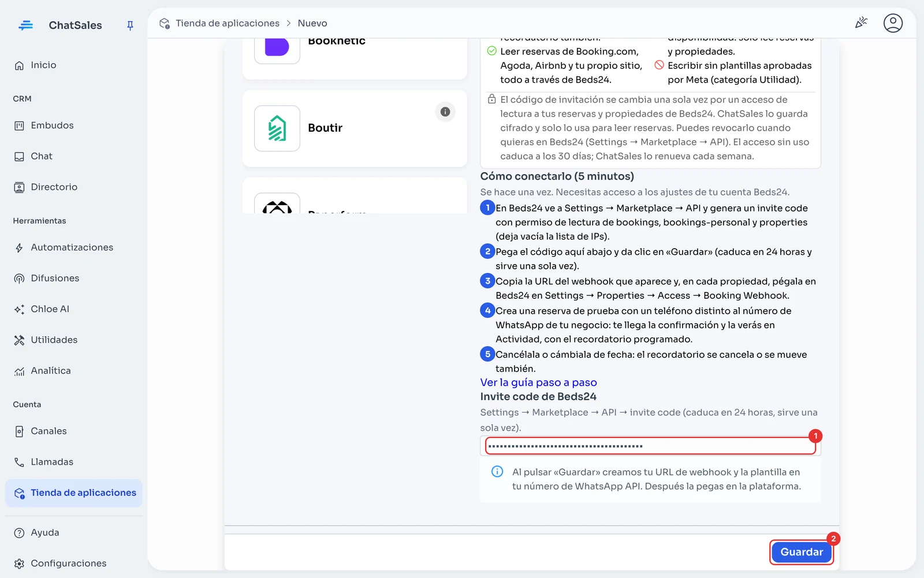The image size is (924, 578).
Task: Click the Invite code de Beds24 label
Action: pyautogui.click(x=538, y=397)
